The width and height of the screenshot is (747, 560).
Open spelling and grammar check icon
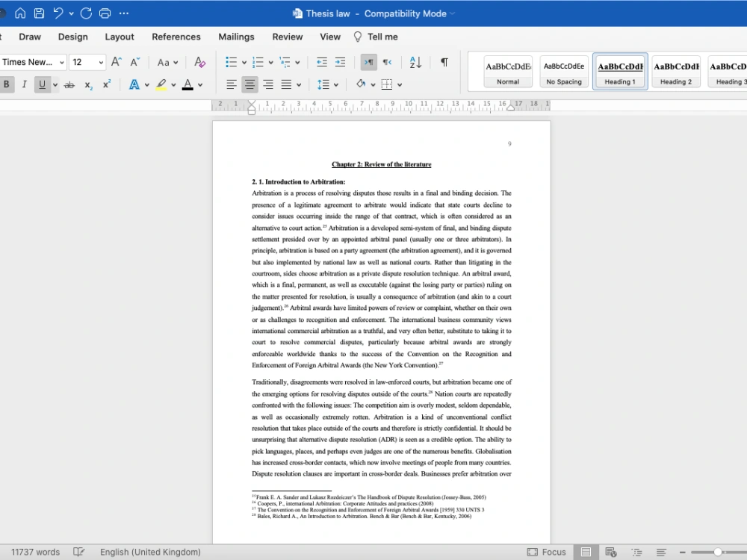pyautogui.click(x=78, y=552)
